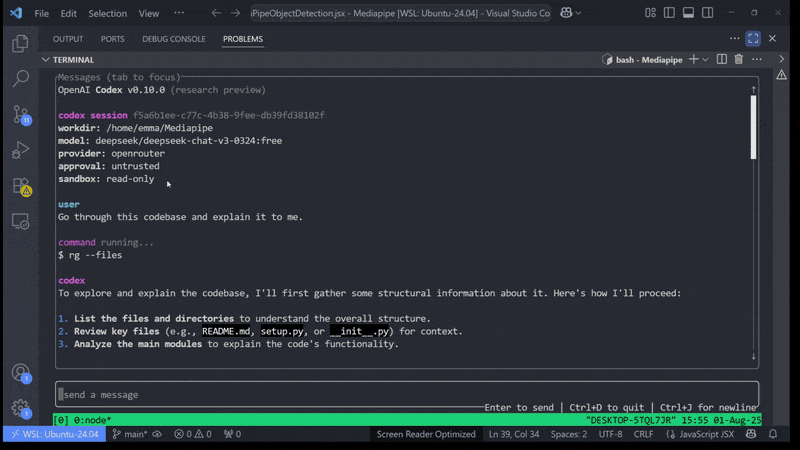Go forward with the right arrow
The width and height of the screenshot is (800, 450).
coord(235,13)
